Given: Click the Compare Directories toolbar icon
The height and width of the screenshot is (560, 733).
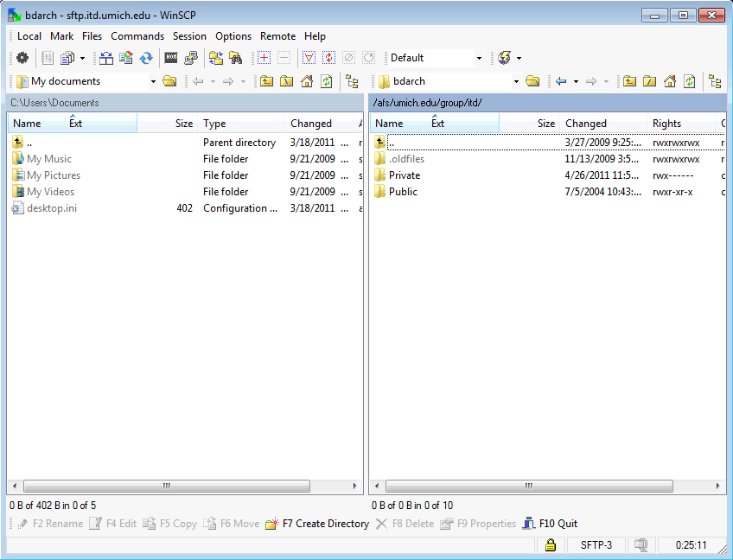Looking at the screenshot, I should [x=106, y=58].
